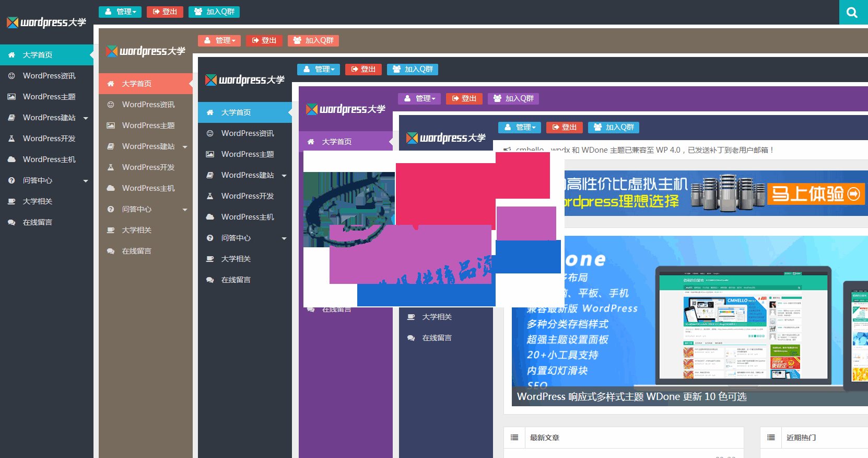Click flask icon of WordPress开发 in teal-themed sidebar
This screenshot has width=868, height=458.
(x=11, y=139)
